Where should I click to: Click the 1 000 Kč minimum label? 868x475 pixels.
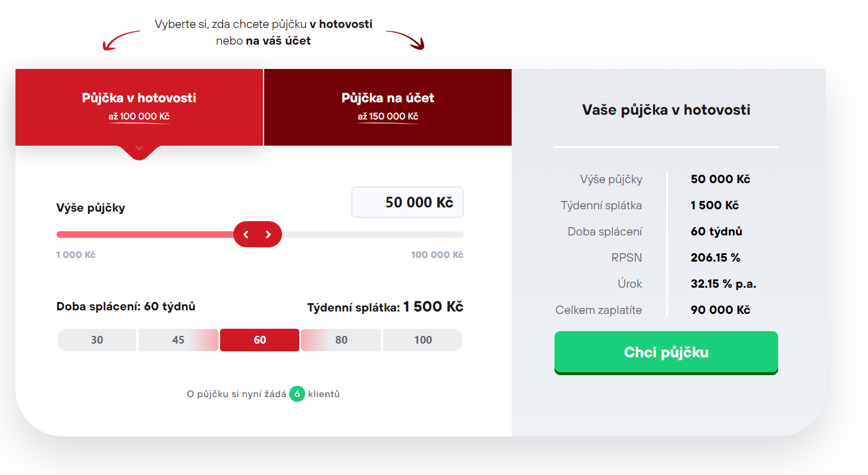(76, 255)
